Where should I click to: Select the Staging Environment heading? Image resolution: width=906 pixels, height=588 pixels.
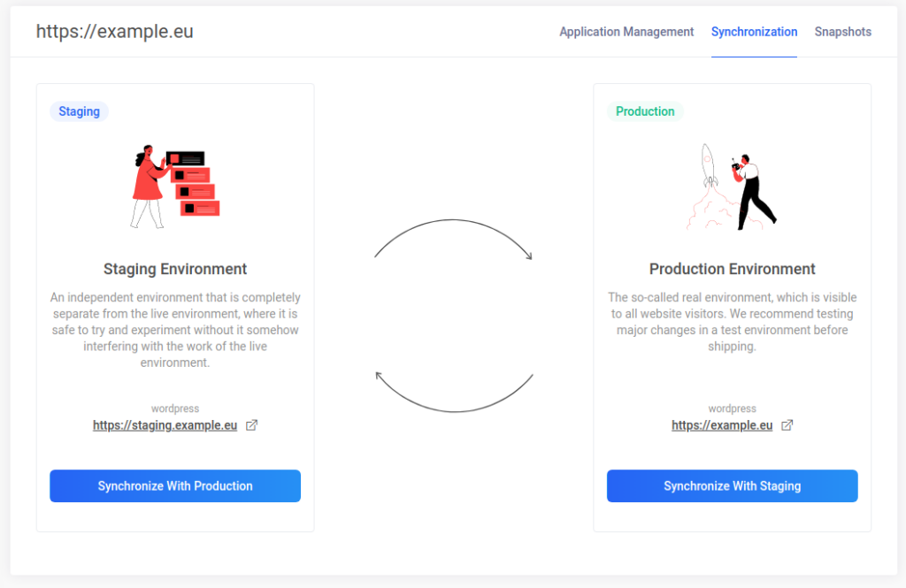(175, 269)
